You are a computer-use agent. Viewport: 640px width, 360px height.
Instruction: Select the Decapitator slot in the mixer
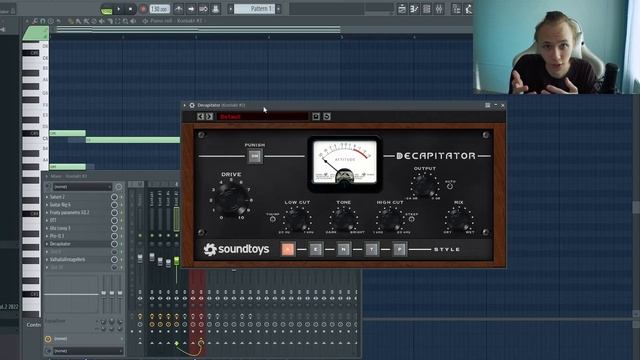(79, 244)
